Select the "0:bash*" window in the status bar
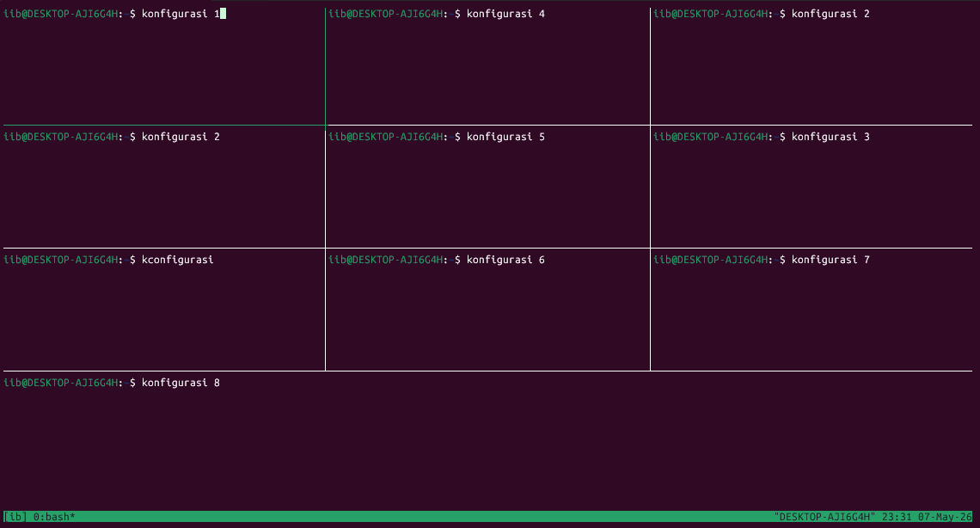 (54, 517)
